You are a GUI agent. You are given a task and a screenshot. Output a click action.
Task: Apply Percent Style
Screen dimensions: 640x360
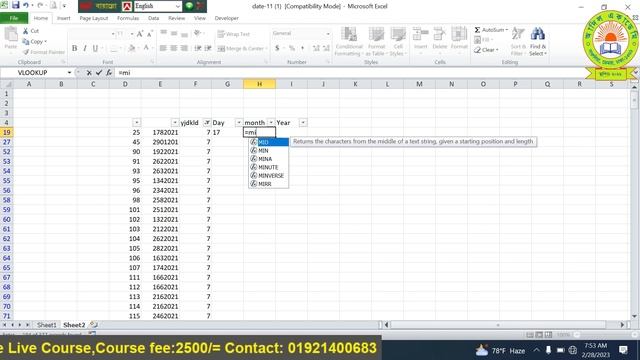pos(292,48)
